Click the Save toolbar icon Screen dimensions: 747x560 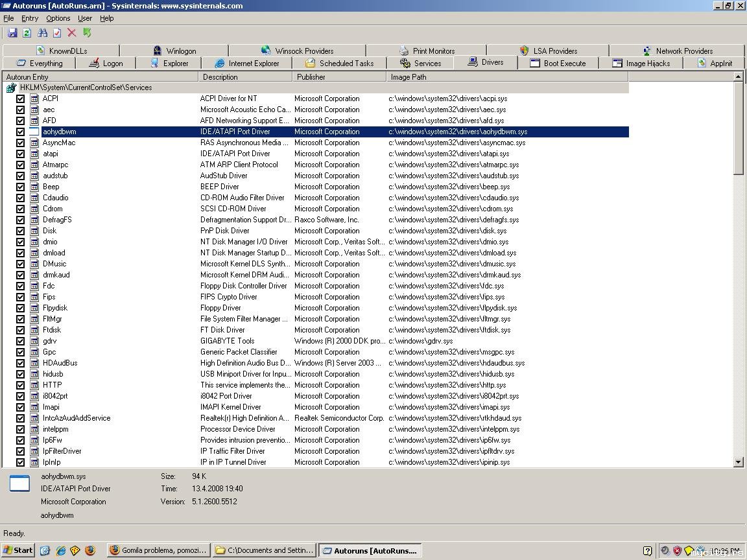coord(12,33)
